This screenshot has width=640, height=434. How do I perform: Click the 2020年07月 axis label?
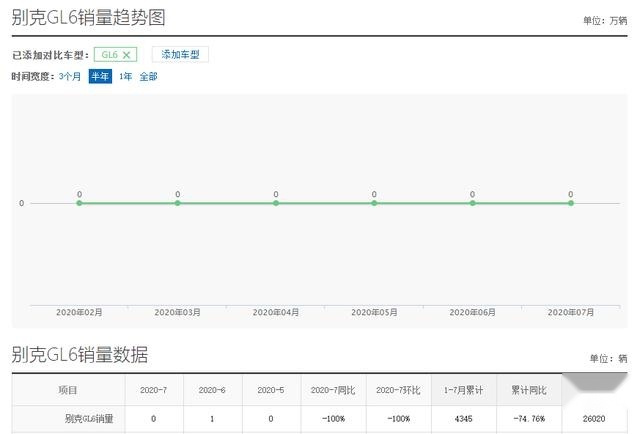571,312
